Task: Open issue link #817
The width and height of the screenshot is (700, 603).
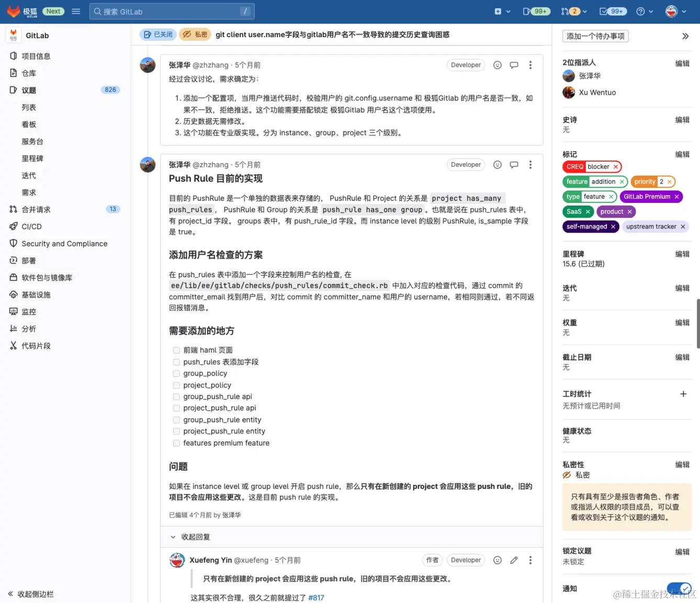Action: point(316,598)
